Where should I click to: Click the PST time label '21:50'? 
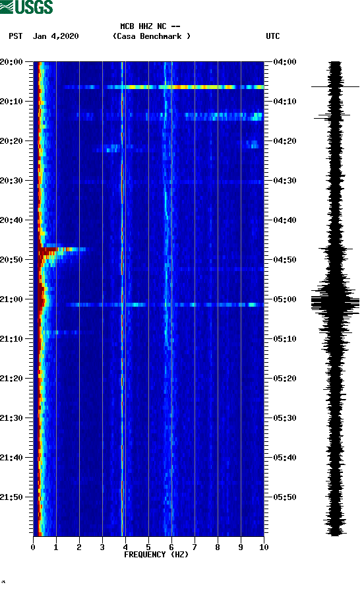pyautogui.click(x=11, y=497)
